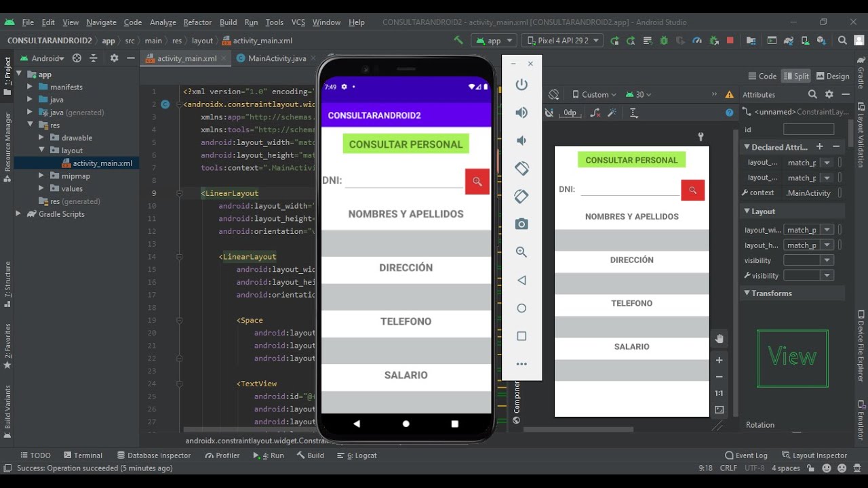Image resolution: width=868 pixels, height=488 pixels.
Task: Collapse the Transforms attributes section
Action: click(x=747, y=293)
